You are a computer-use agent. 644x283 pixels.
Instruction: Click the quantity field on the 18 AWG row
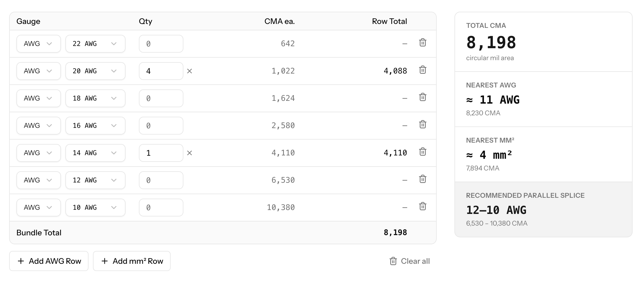point(161,98)
